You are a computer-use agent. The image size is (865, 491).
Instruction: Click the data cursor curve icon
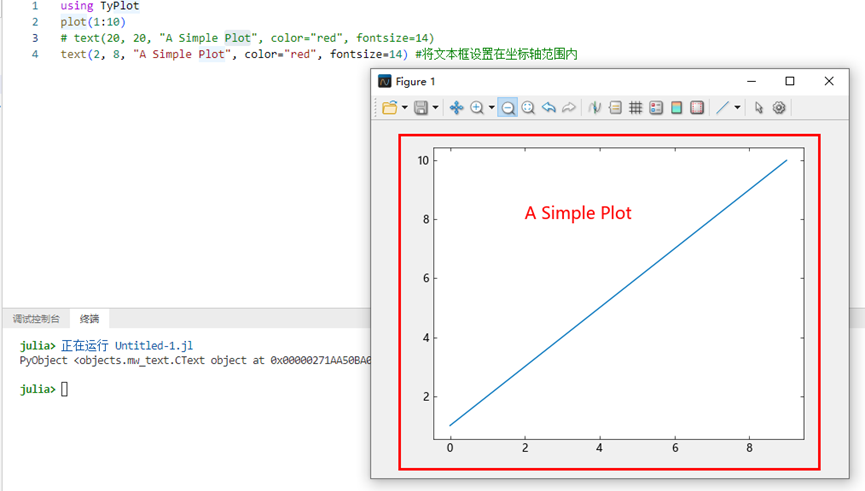pos(594,108)
